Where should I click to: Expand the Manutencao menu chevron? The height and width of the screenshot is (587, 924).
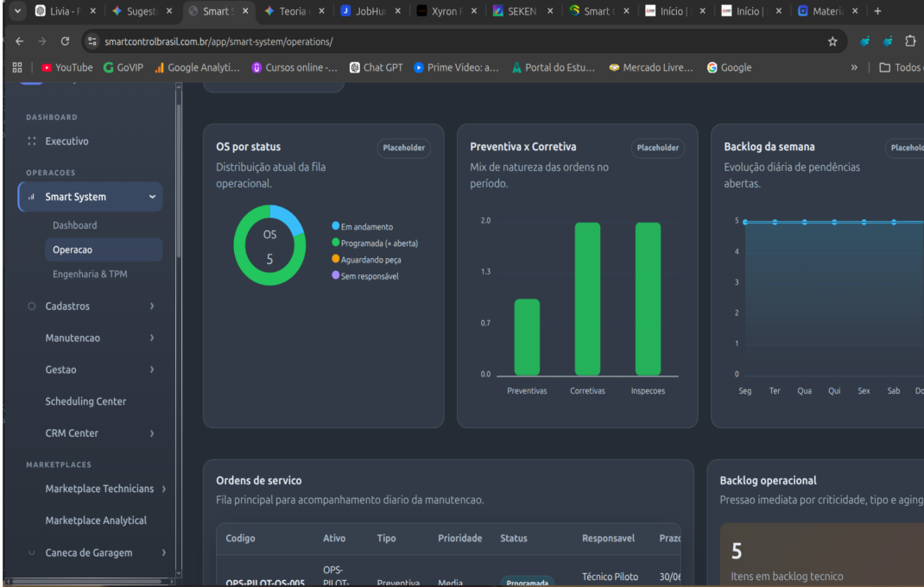pyautogui.click(x=152, y=338)
